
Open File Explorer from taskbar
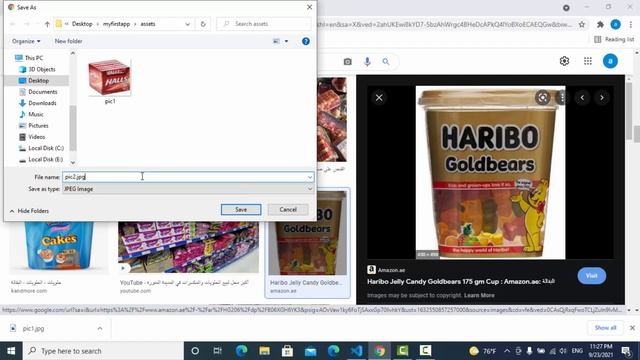(x=264, y=351)
